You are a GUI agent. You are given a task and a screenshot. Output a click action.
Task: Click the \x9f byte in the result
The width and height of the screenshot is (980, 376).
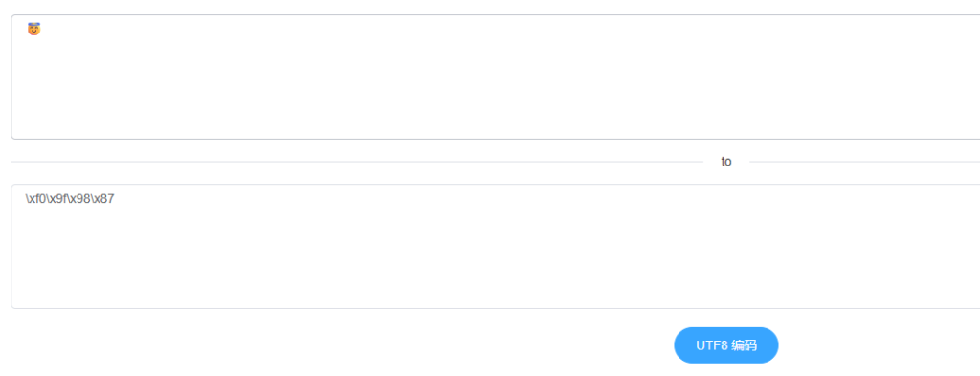pos(57,199)
